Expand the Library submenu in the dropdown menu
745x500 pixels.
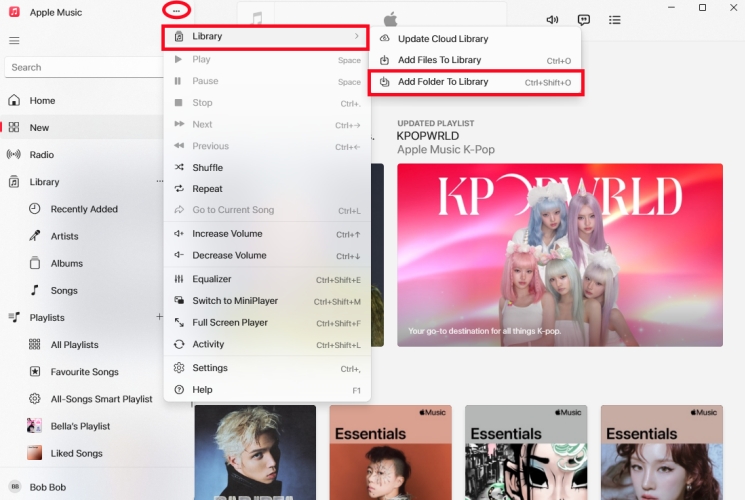coord(266,37)
